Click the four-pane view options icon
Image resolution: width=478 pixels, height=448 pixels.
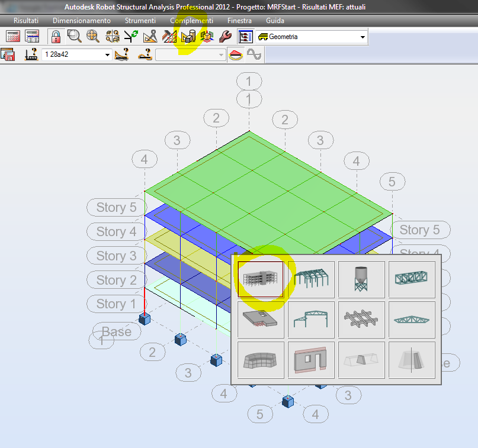pos(112,36)
